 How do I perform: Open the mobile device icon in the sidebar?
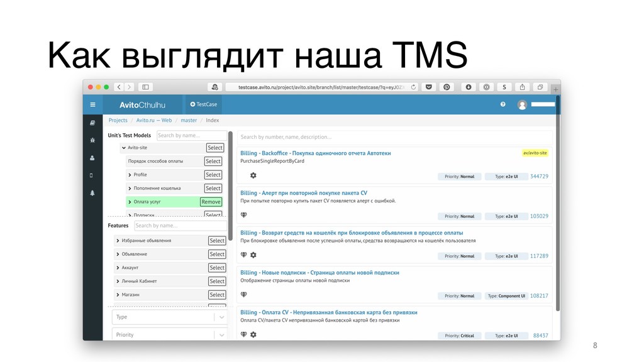click(91, 175)
